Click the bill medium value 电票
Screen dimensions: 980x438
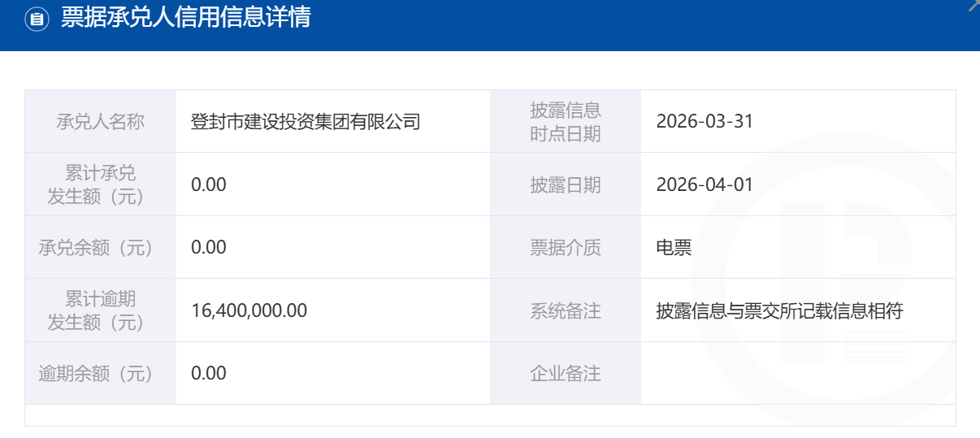tap(674, 247)
